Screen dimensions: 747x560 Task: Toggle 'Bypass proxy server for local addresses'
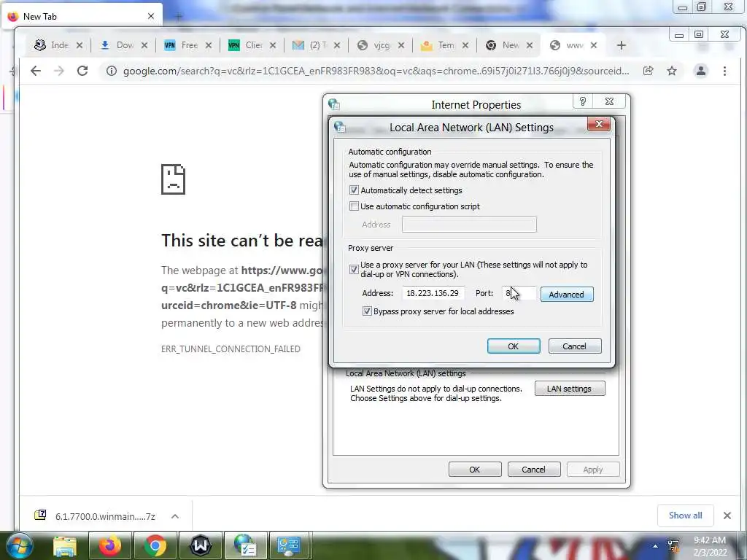[x=367, y=311]
